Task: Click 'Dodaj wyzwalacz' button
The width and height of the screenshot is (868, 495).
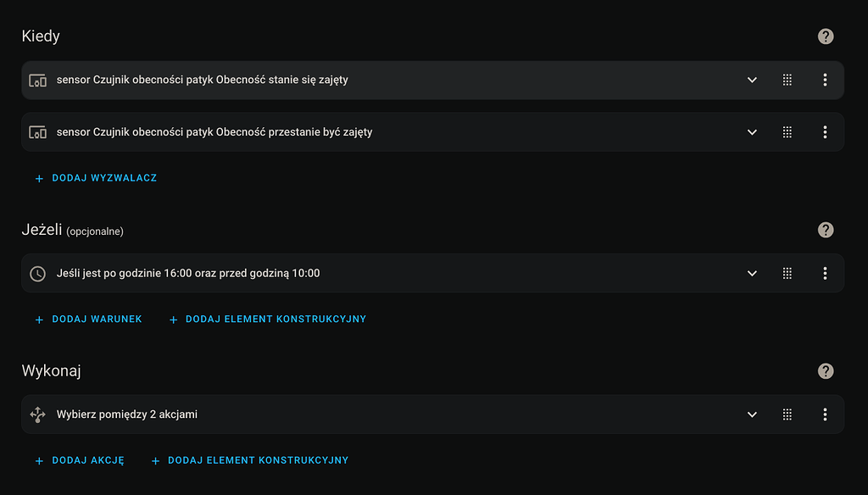Action: [x=96, y=178]
